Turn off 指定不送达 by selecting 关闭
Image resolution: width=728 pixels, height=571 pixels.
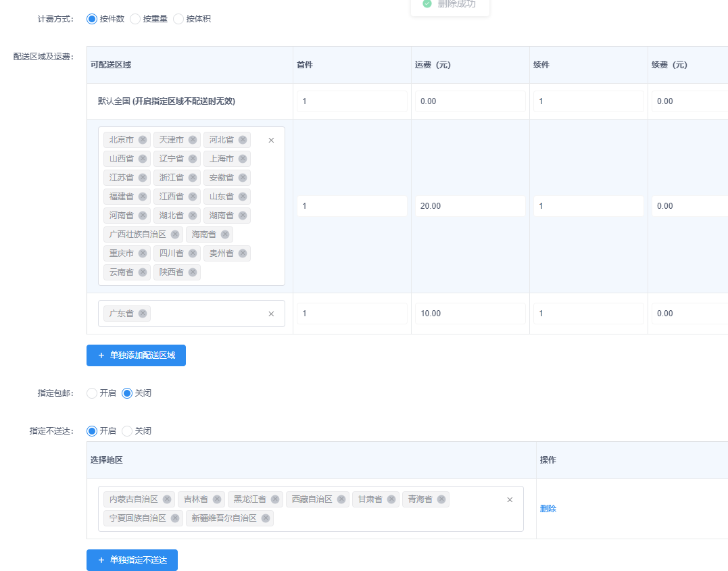[127, 431]
